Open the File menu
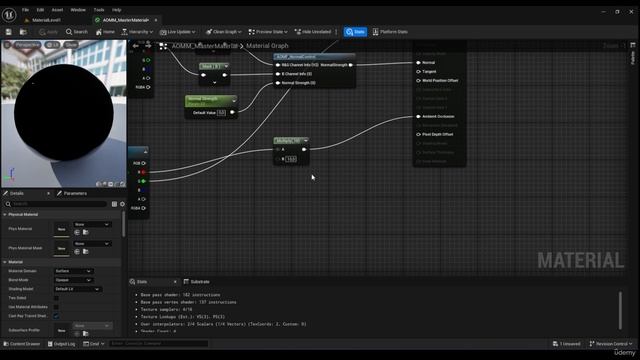This screenshot has width=640, height=360. pos(25,10)
